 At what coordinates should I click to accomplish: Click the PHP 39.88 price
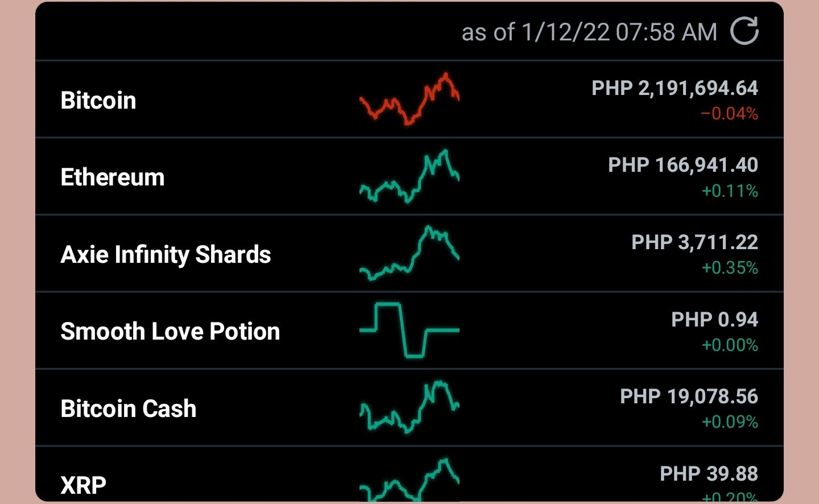tap(709, 474)
